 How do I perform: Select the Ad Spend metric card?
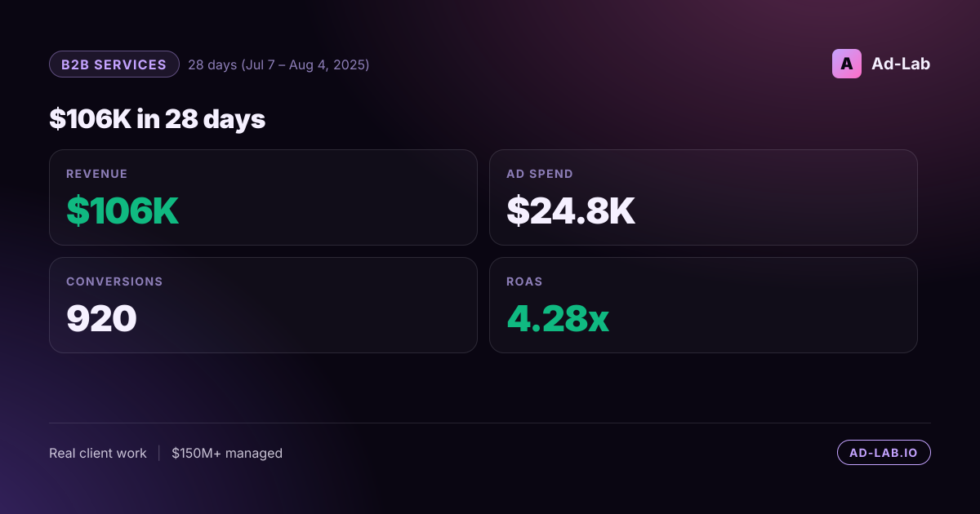[703, 197]
